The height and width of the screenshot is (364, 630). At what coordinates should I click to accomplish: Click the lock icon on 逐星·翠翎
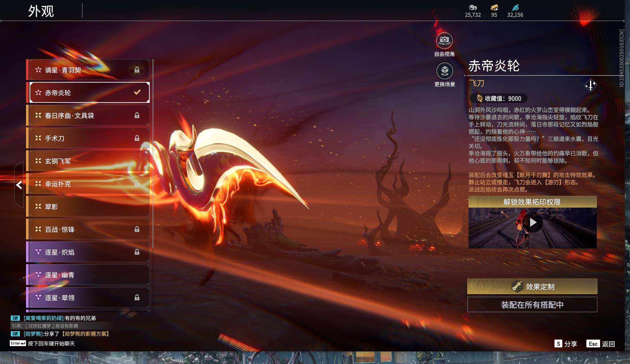(x=137, y=298)
